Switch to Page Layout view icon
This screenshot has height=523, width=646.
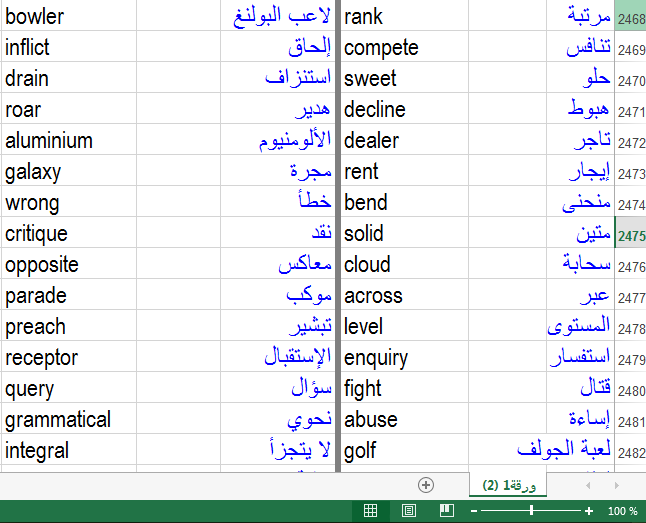pyautogui.click(x=409, y=511)
